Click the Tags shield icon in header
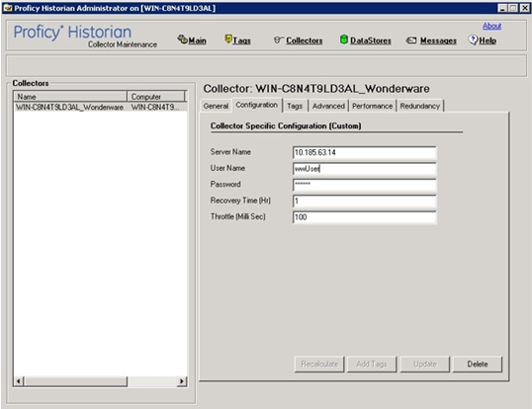 coord(228,40)
